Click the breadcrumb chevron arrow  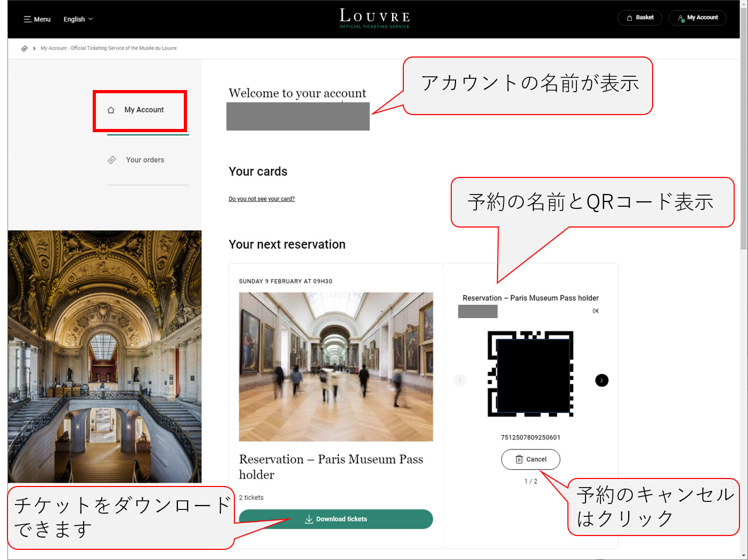coord(34,48)
